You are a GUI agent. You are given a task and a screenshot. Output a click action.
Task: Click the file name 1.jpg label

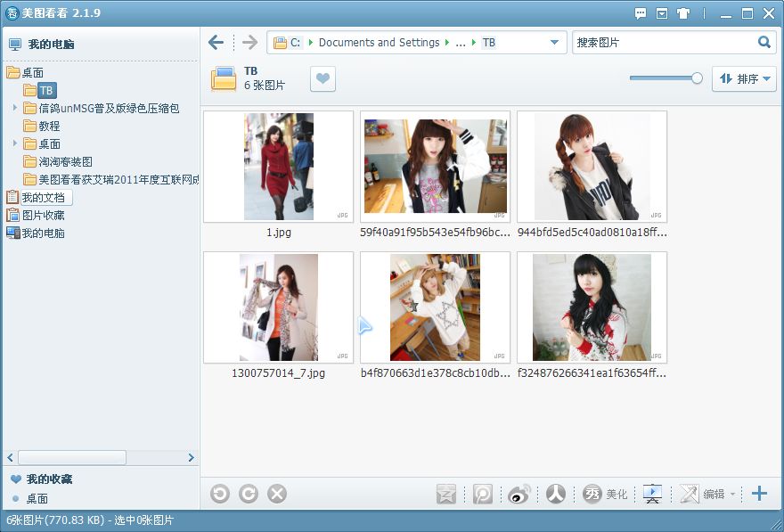click(x=279, y=233)
